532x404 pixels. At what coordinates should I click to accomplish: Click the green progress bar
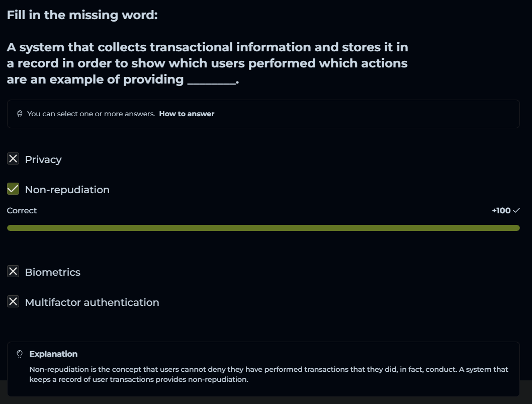coord(263,228)
